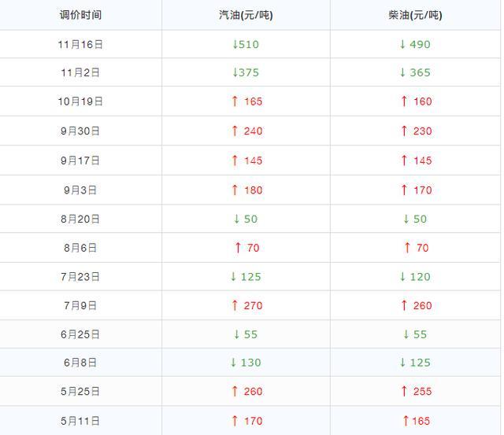The image size is (504, 435).
Task: Select the 11月16日 date cell
Action: pyautogui.click(x=80, y=44)
